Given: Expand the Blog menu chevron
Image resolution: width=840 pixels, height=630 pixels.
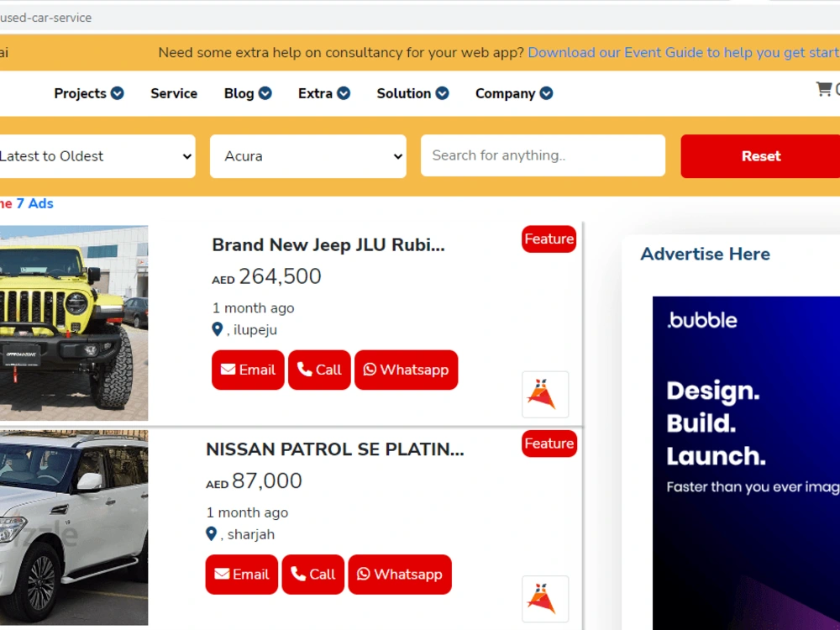Looking at the screenshot, I should (265, 93).
